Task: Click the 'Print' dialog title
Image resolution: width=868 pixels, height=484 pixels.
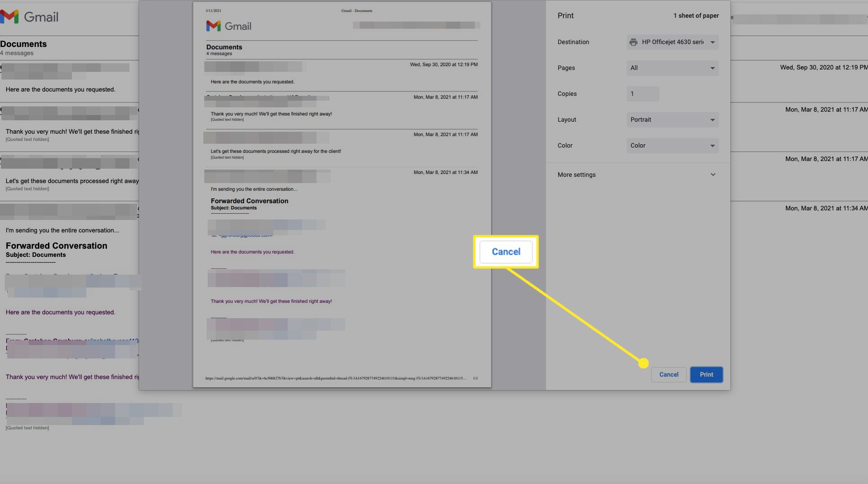Action: (x=565, y=16)
